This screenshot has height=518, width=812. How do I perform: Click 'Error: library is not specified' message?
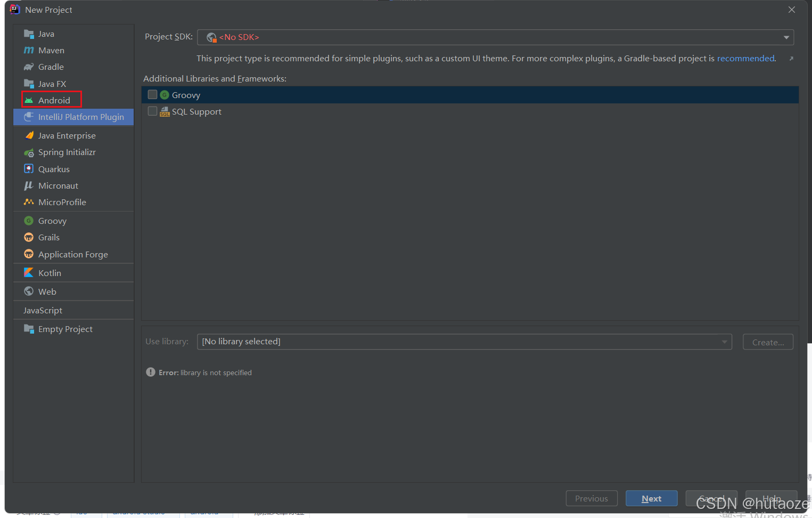tap(205, 373)
